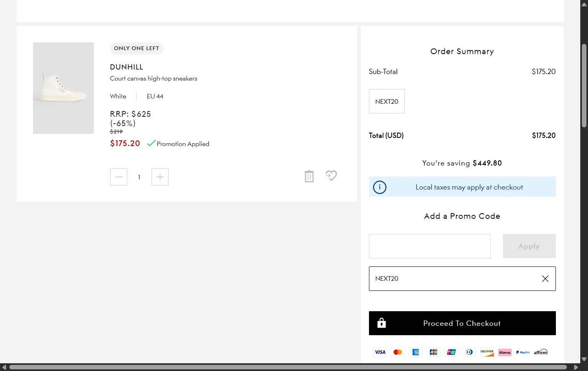Click the American Express payment icon
The width and height of the screenshot is (588, 371).
tap(416, 352)
